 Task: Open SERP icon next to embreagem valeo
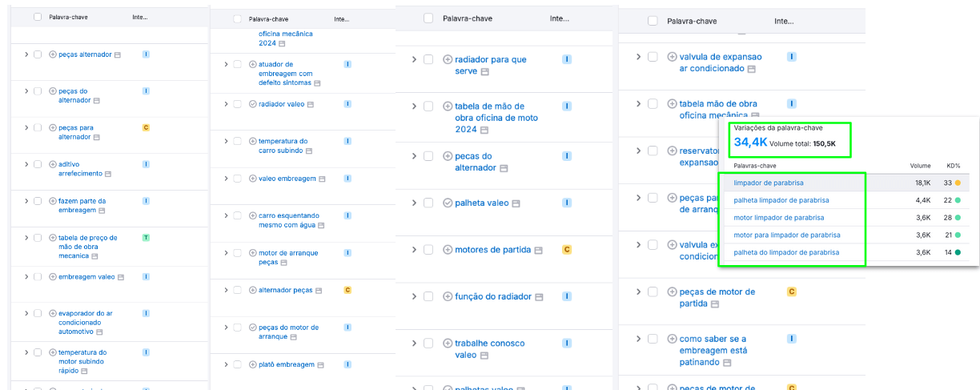pyautogui.click(x=121, y=277)
